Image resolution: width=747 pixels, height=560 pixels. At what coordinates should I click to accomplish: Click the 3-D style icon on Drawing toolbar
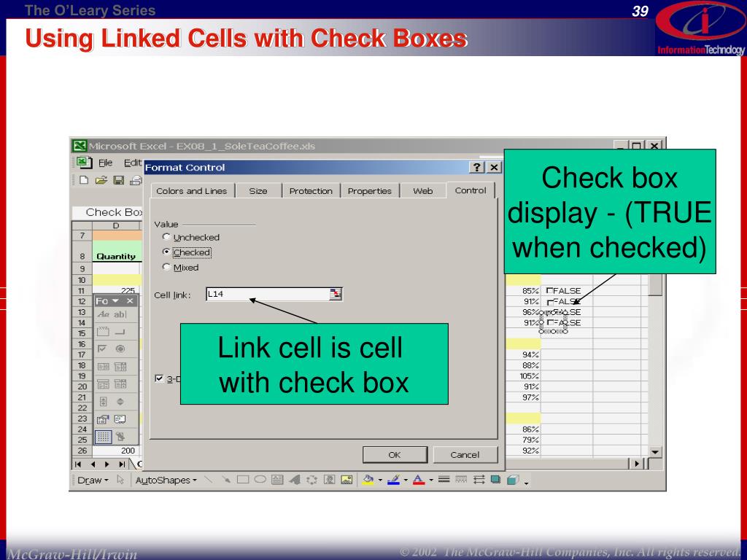513,480
